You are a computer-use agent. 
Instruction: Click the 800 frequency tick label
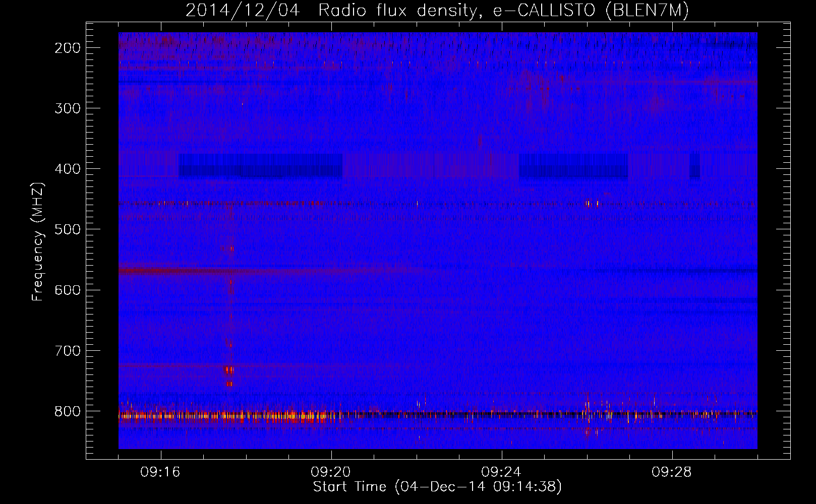[x=67, y=411]
